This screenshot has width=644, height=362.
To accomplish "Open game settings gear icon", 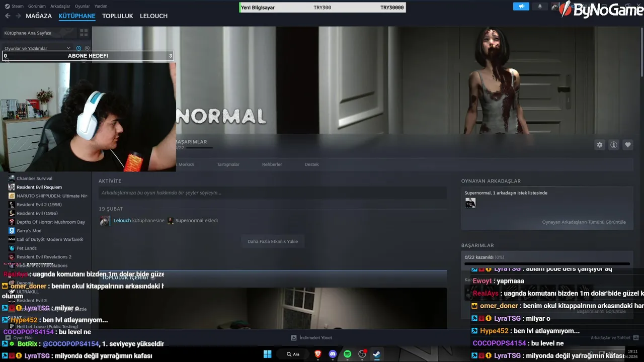I will [599, 145].
